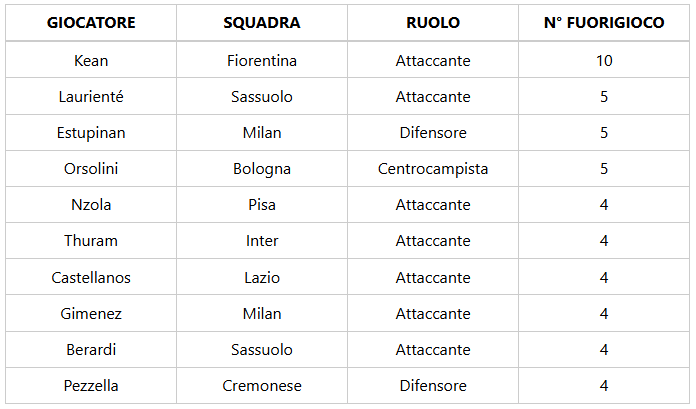The height and width of the screenshot is (409, 696).
Task: Select the Thuram player cell
Action: (x=91, y=241)
